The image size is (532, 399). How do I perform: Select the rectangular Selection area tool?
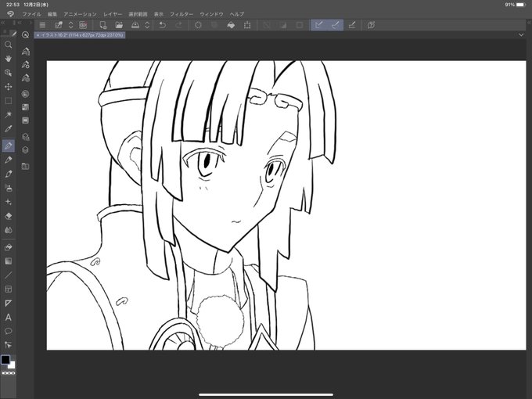[9, 101]
